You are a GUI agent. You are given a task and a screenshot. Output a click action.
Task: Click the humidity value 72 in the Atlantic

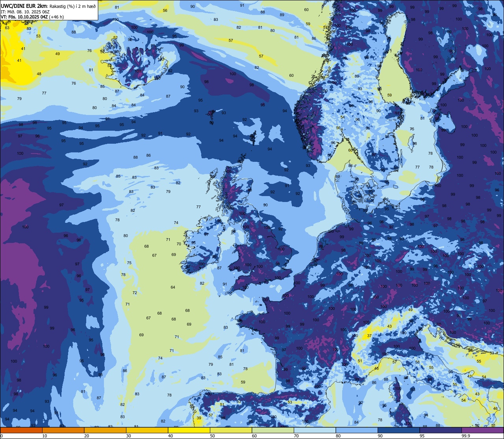coord(135,293)
